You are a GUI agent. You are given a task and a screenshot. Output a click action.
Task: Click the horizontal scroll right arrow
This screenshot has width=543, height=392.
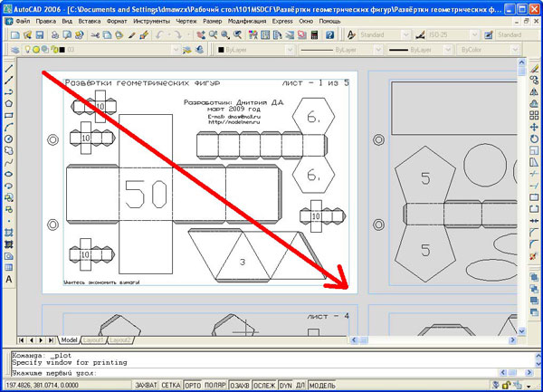click(512, 340)
